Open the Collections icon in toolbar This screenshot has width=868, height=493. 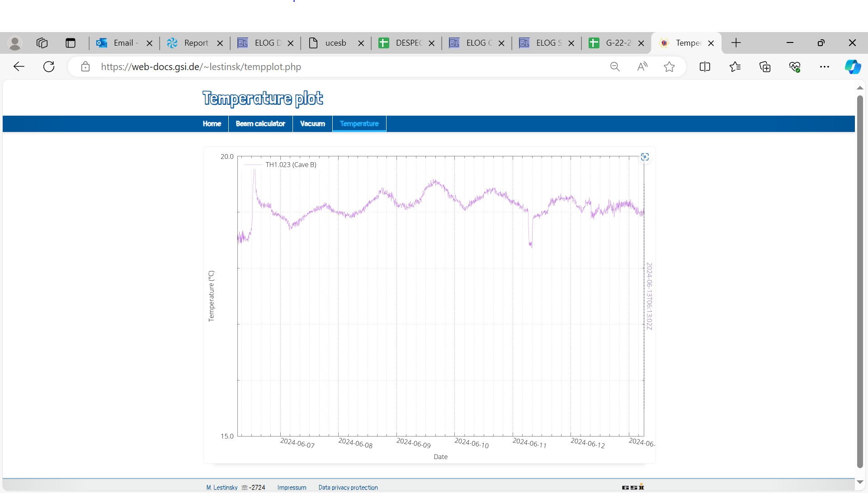coord(765,67)
